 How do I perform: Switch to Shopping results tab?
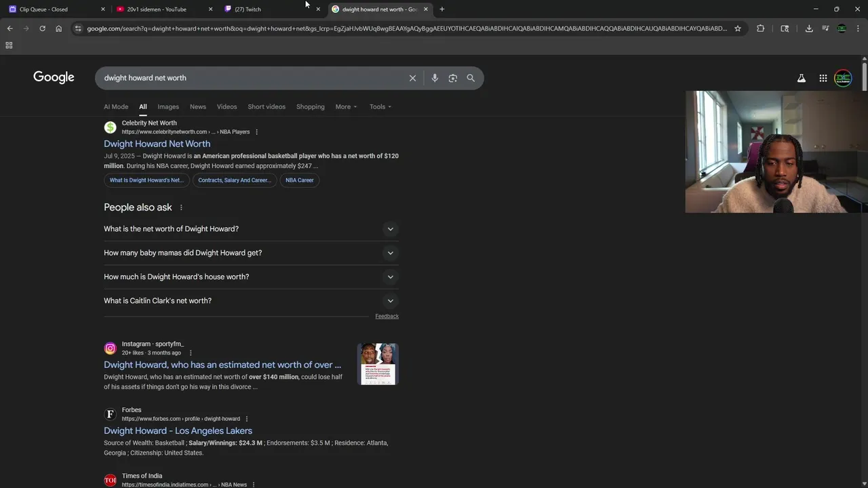pos(311,106)
